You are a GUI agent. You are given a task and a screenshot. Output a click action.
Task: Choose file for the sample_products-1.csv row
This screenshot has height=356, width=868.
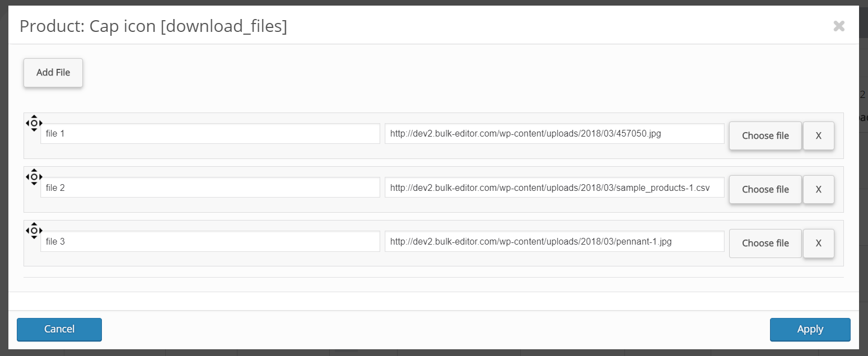[765, 190]
